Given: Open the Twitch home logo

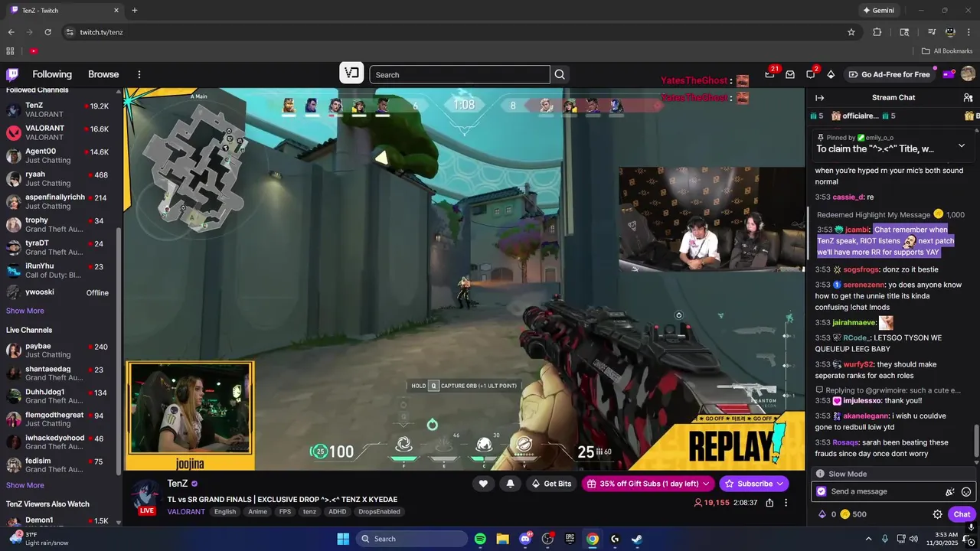Looking at the screenshot, I should pos(12,74).
